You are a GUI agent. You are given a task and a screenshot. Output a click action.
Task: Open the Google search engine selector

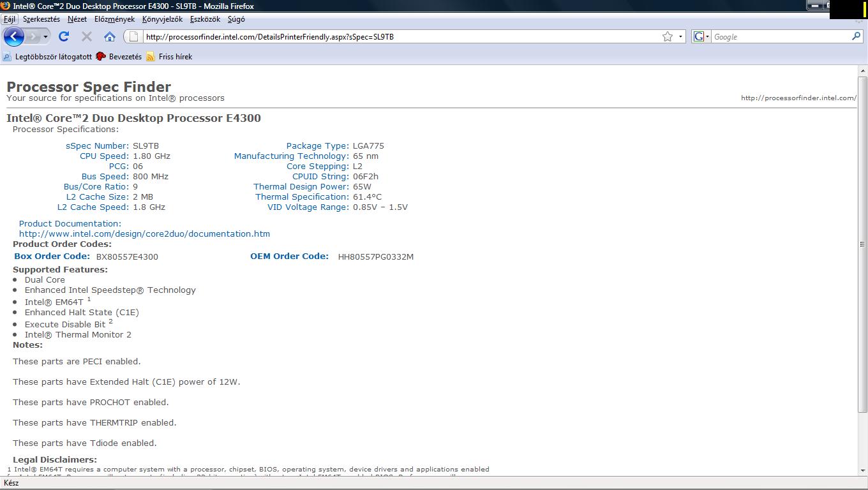pos(702,36)
